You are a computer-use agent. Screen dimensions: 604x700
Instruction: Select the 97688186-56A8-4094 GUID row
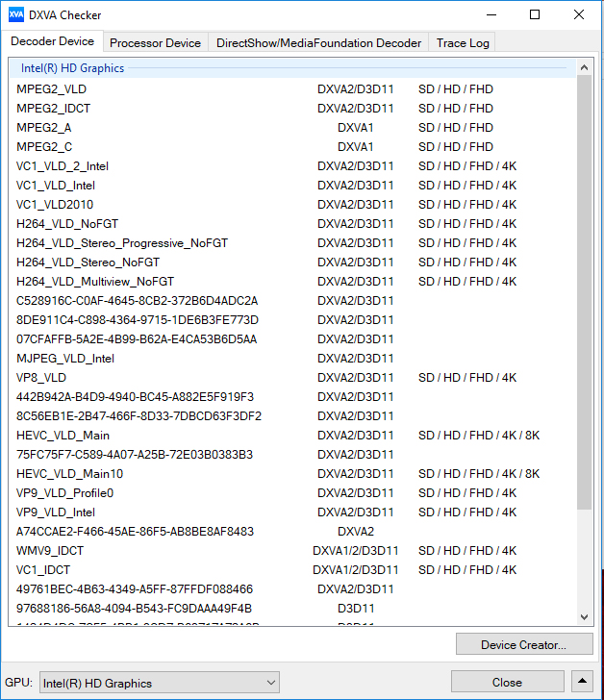tap(292, 608)
